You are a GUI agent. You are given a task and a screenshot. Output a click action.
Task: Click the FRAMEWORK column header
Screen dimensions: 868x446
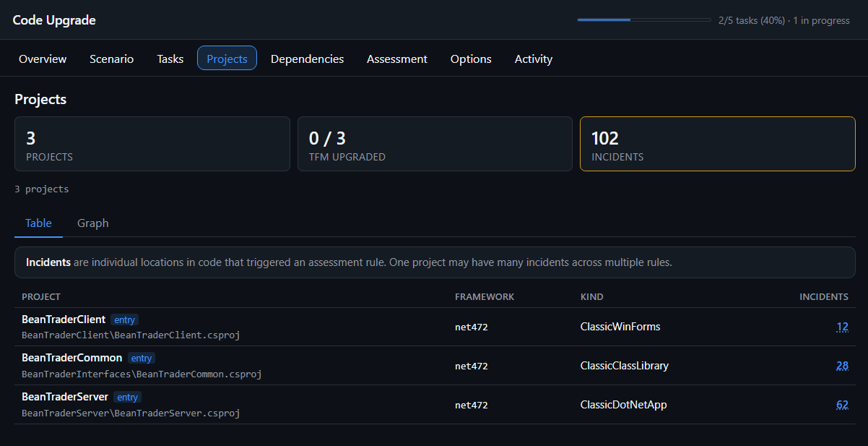pyautogui.click(x=485, y=297)
